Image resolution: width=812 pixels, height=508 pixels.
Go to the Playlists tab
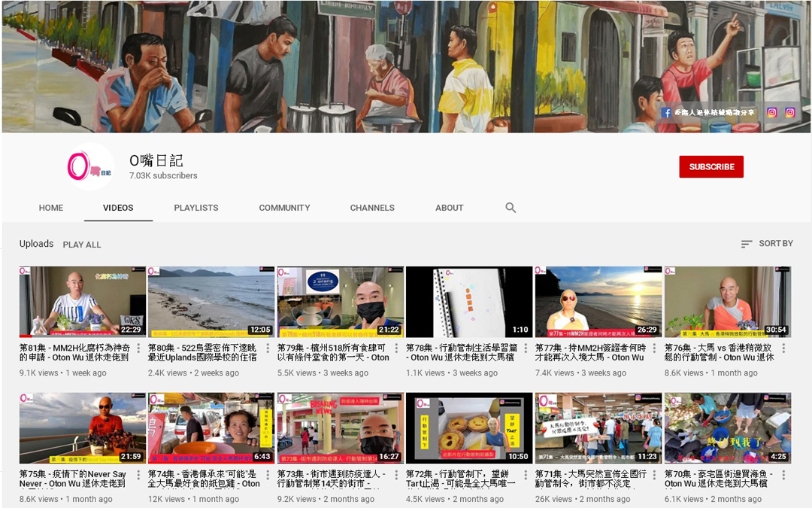pyautogui.click(x=196, y=208)
